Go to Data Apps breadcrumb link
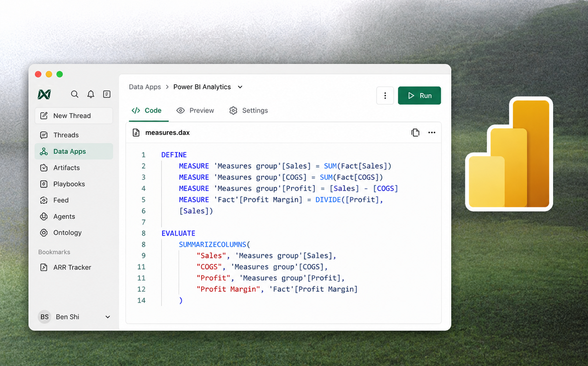Image resolution: width=588 pixels, height=366 pixels. [145, 87]
